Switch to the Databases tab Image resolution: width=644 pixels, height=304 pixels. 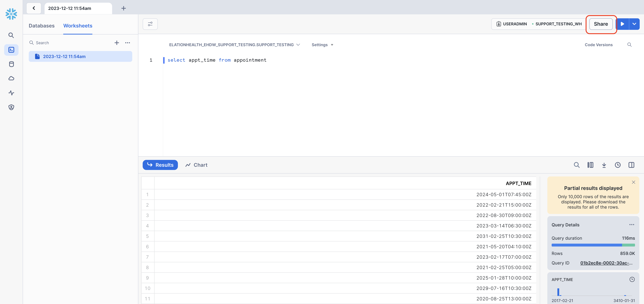point(42,26)
